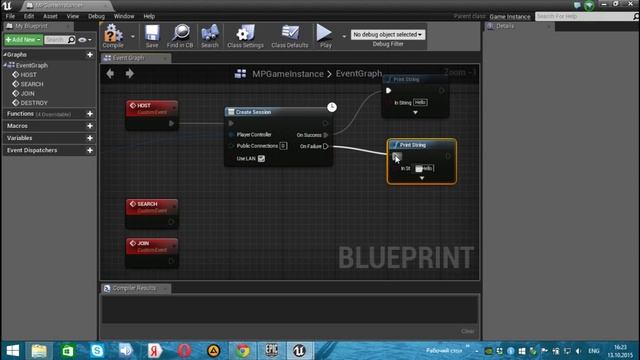Click MPGameInstance in the breadcrumb

point(288,74)
